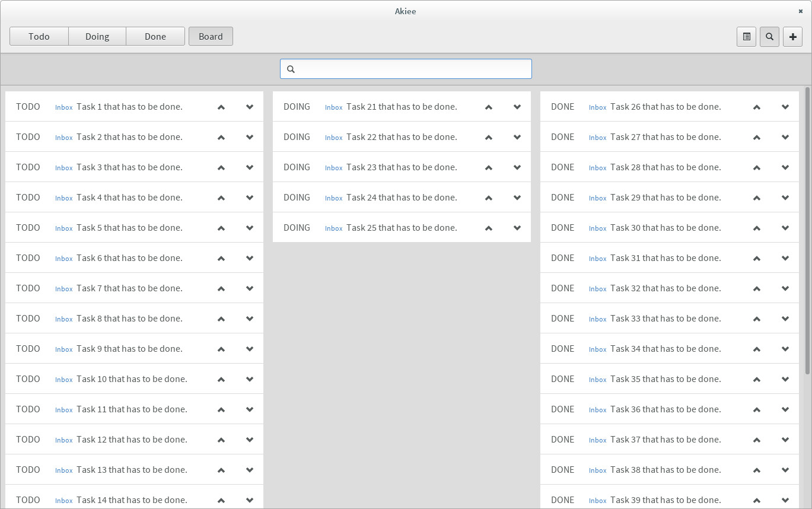Move Task 29 down
812x509 pixels.
[785, 198]
